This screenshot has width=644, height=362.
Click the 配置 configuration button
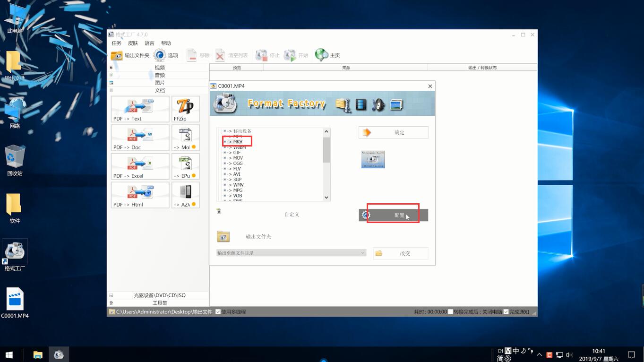393,215
